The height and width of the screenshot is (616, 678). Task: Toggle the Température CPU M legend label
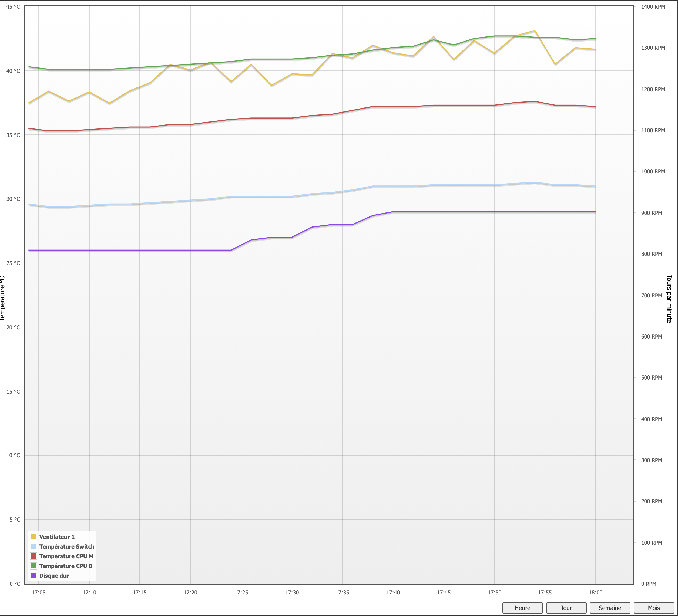click(66, 556)
